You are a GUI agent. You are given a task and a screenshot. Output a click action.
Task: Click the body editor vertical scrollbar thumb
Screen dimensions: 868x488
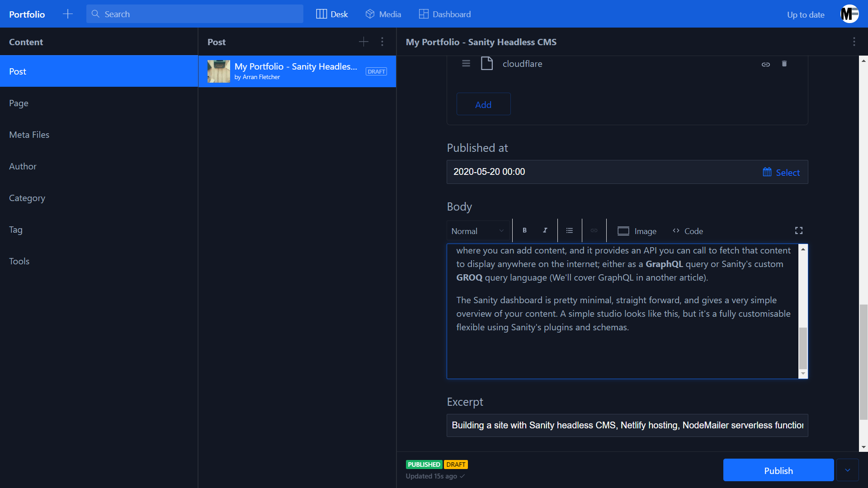pos(803,348)
